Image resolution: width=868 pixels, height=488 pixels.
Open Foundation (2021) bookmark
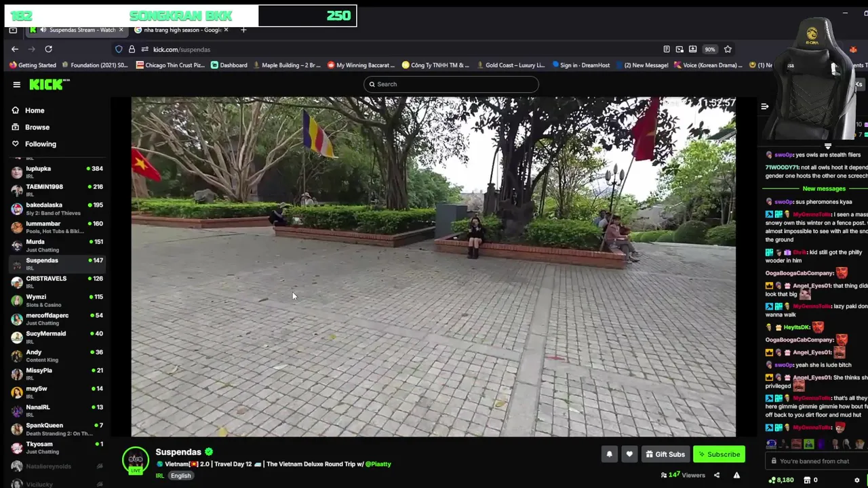(x=94, y=65)
